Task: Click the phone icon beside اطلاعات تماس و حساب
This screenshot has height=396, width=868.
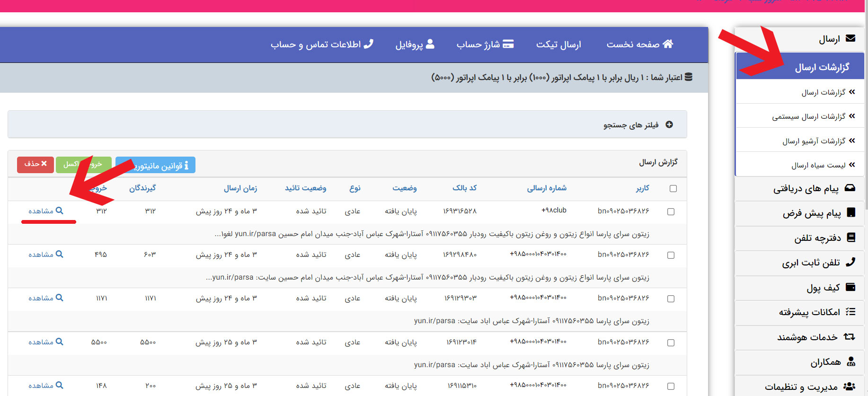Action: coord(369,44)
